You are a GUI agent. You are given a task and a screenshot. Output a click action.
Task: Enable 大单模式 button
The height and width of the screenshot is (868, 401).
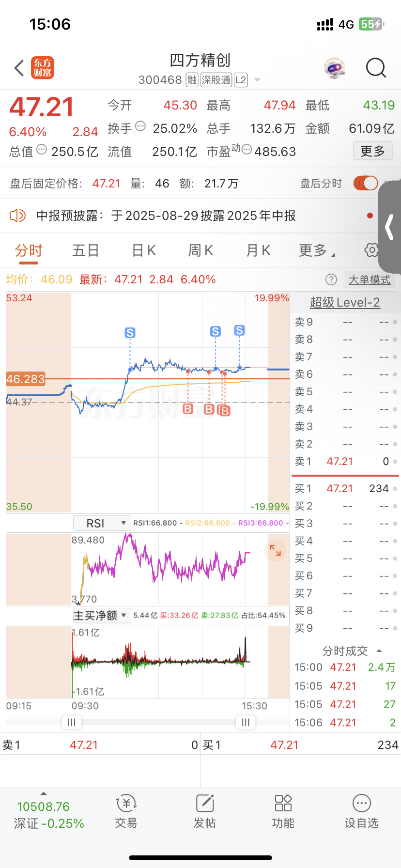[x=370, y=279]
